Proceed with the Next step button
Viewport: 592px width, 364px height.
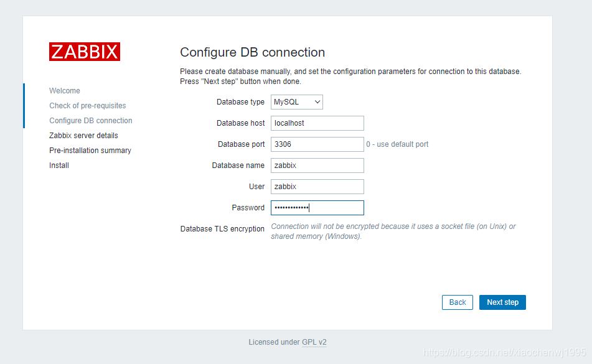[x=502, y=302]
